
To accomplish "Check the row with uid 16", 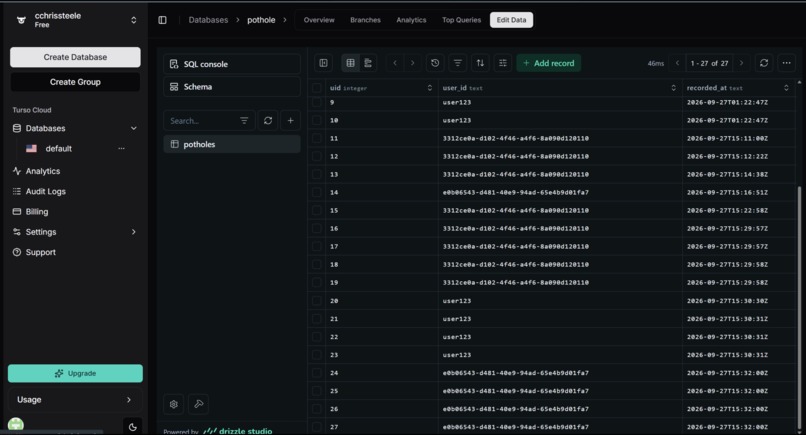I will click(317, 228).
